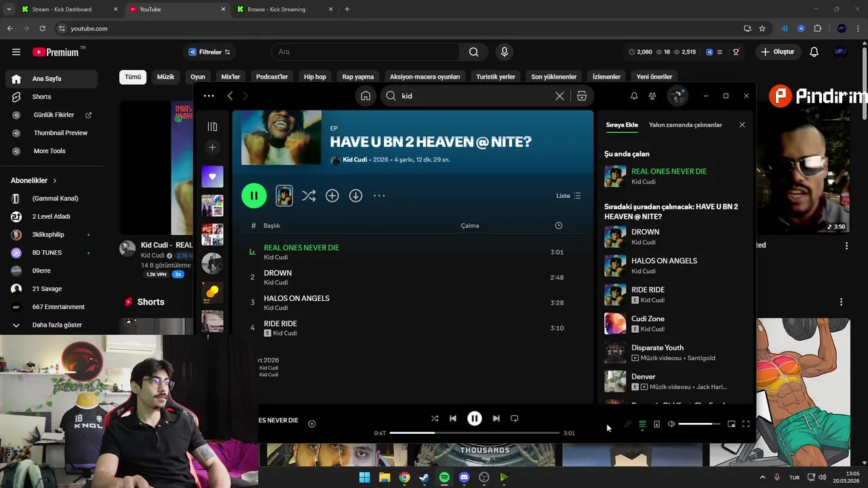Screen dimensions: 868x488
Task: Select the Yeni öneriler chip
Action: point(654,77)
